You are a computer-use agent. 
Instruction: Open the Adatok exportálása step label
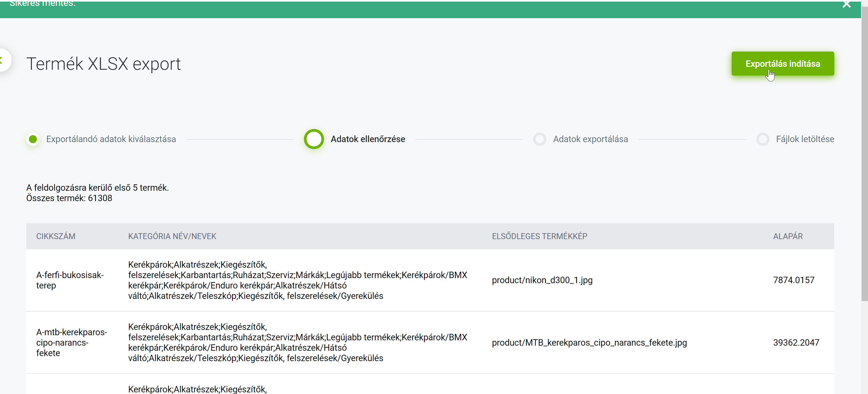pyautogui.click(x=590, y=139)
